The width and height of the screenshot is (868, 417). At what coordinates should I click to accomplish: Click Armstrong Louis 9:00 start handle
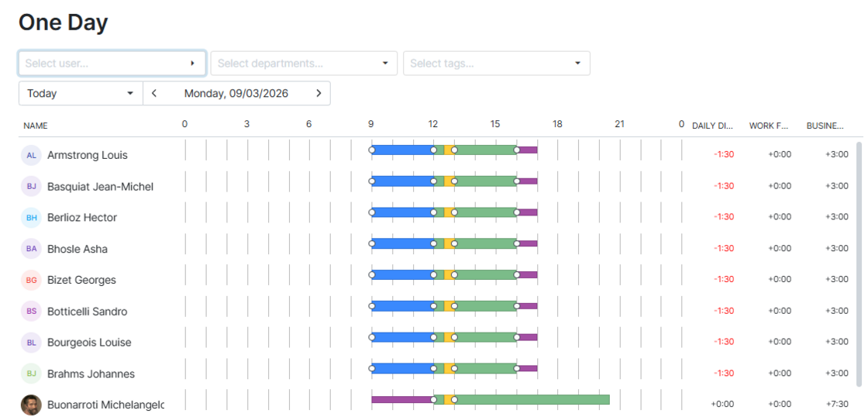(371, 150)
